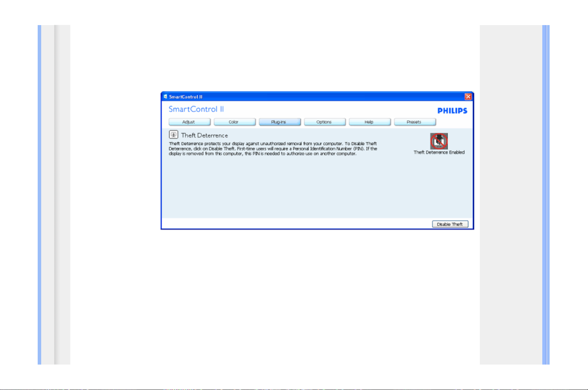The height and width of the screenshot is (390, 588).
Task: Click the right gray page sidebar
Action: (510, 195)
